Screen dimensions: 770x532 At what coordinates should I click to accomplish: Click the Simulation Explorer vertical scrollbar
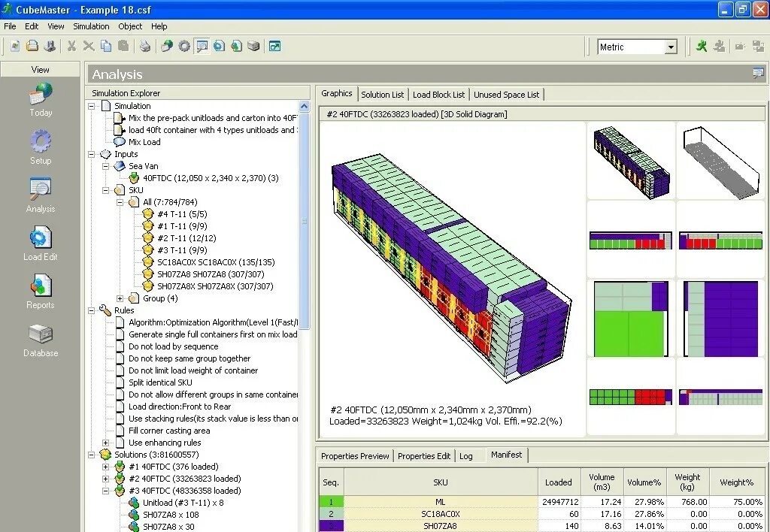(304, 220)
